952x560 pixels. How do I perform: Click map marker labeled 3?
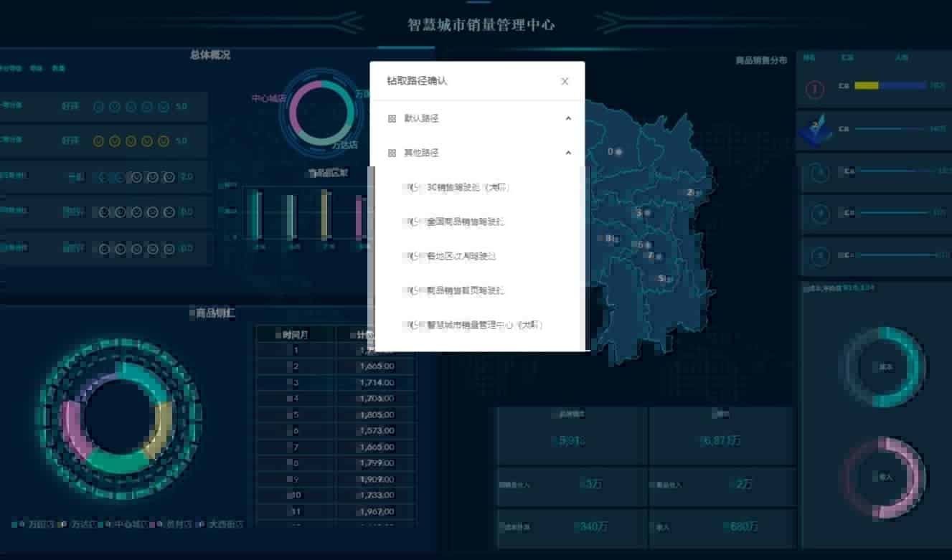coord(642,212)
